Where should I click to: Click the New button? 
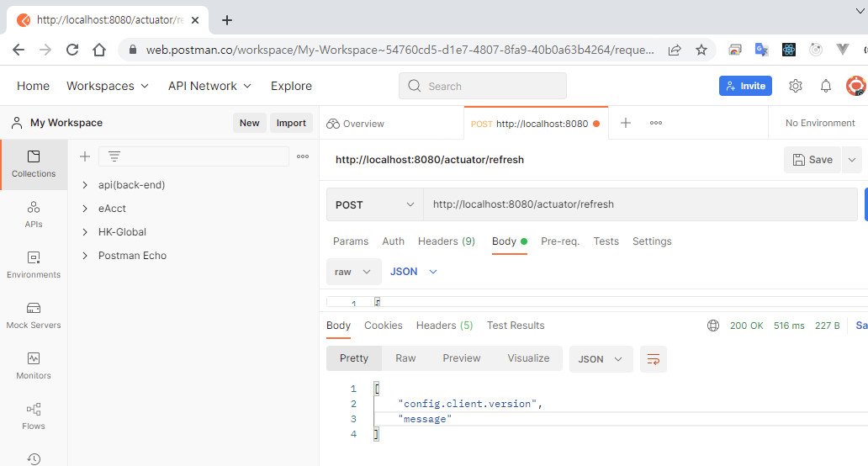(x=249, y=123)
